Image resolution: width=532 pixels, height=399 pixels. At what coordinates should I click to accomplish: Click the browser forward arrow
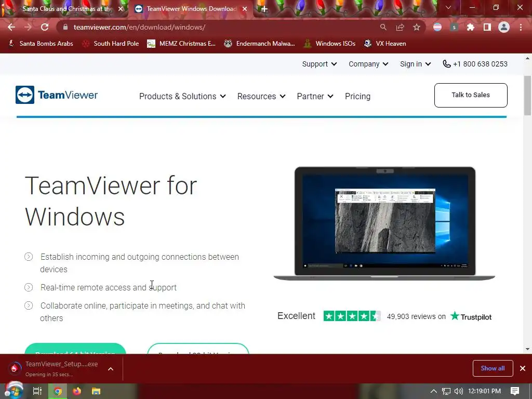pos(28,27)
